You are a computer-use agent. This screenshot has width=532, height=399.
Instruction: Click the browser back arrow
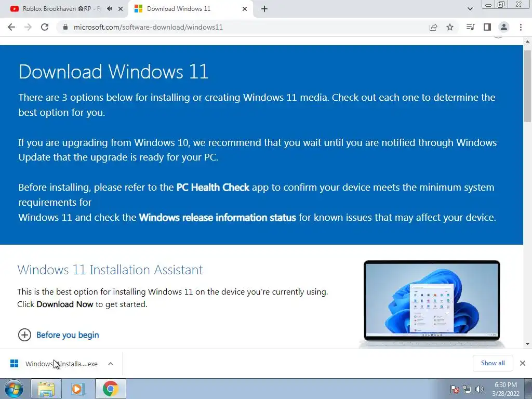(x=11, y=27)
